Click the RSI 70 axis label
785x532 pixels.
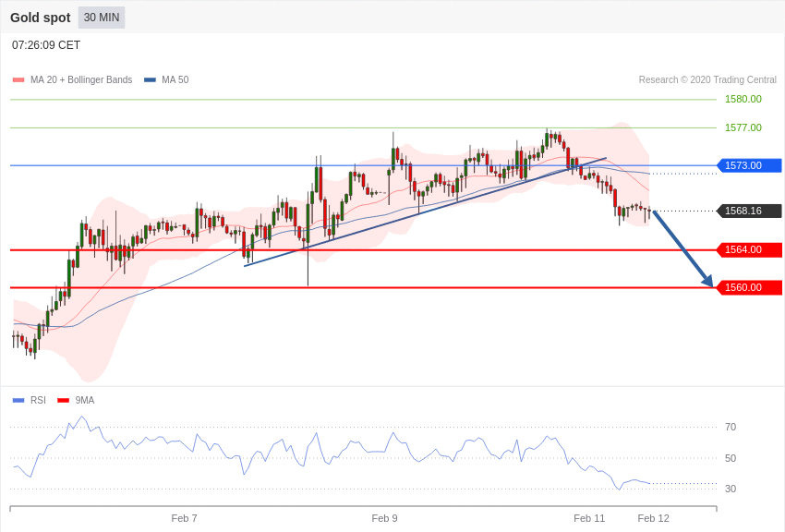731,427
